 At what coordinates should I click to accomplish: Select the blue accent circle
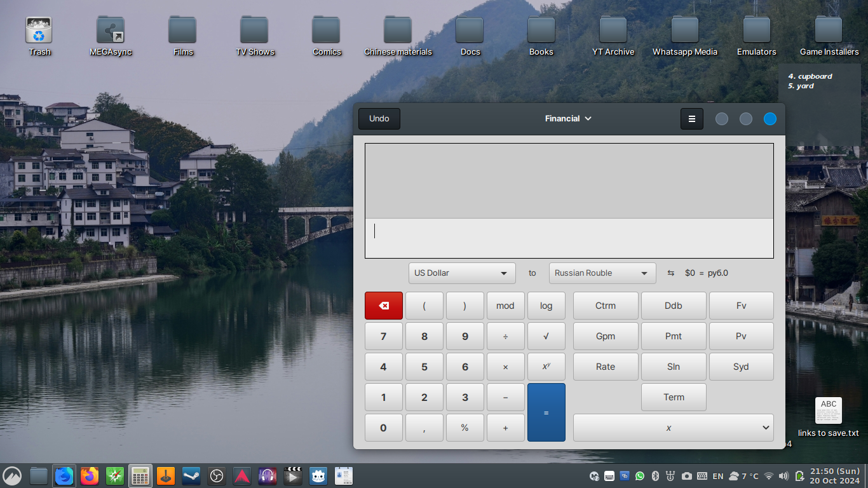tap(770, 119)
